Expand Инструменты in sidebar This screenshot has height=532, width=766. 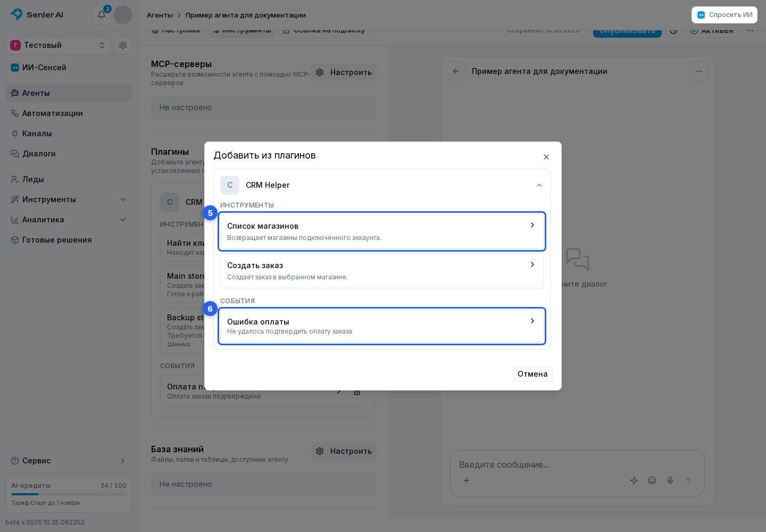tap(69, 199)
